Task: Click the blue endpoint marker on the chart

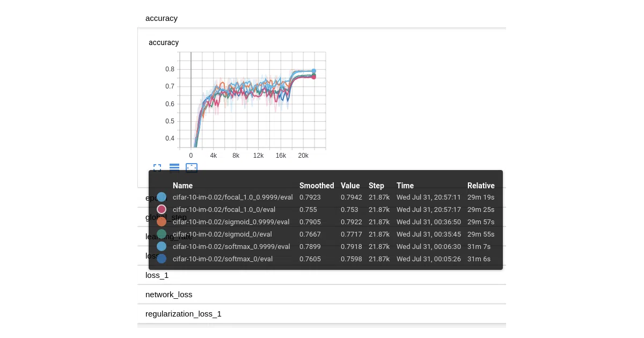Action: coord(314,71)
